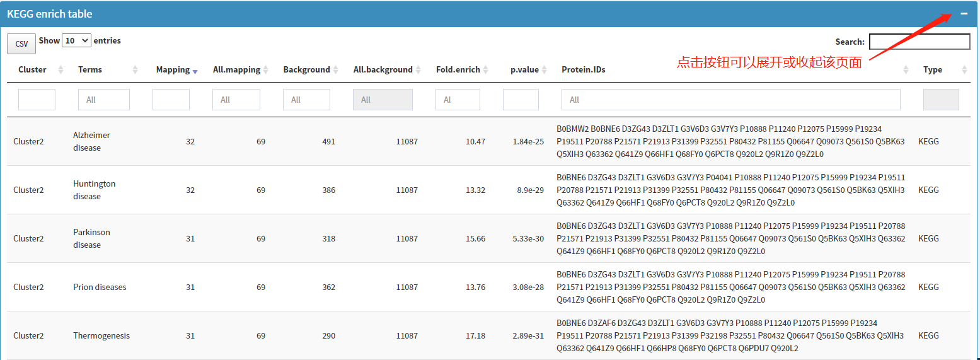Open the p.value filter range box
Screen dimensions: 980x360
(521, 100)
